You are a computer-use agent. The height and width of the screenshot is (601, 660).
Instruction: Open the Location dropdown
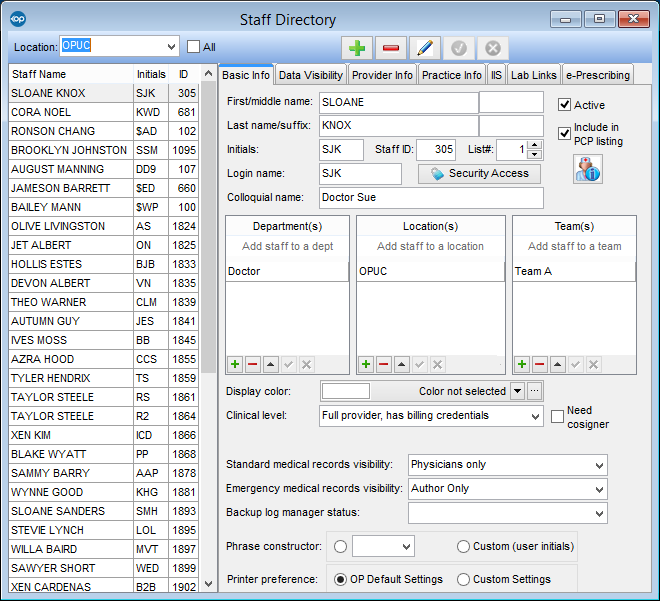(x=171, y=46)
